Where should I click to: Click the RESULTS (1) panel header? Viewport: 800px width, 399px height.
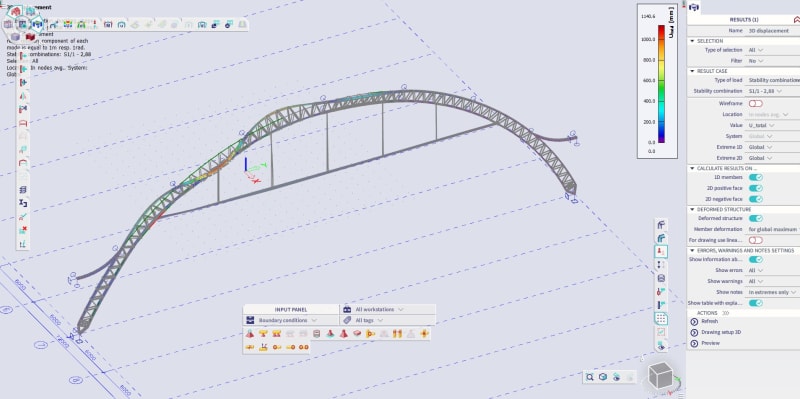743,19
